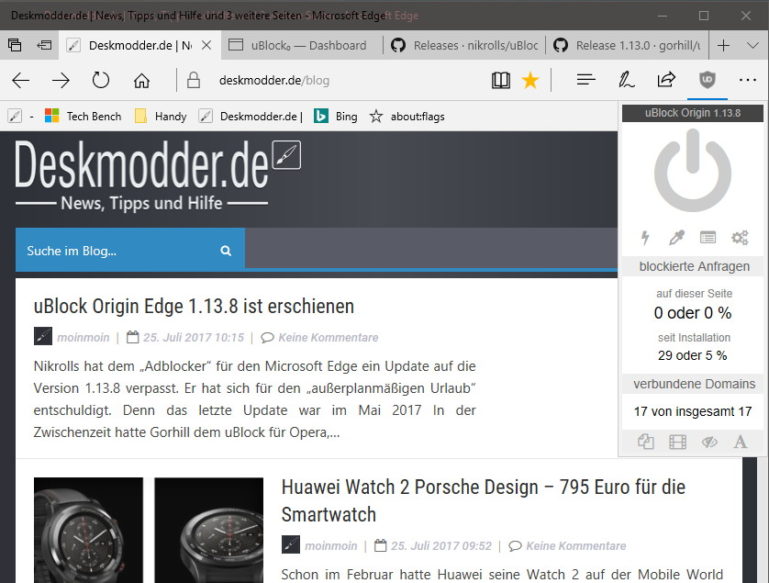This screenshot has height=583, width=769.
Task: Set these tabs aside icon
Action: [x=44, y=45]
